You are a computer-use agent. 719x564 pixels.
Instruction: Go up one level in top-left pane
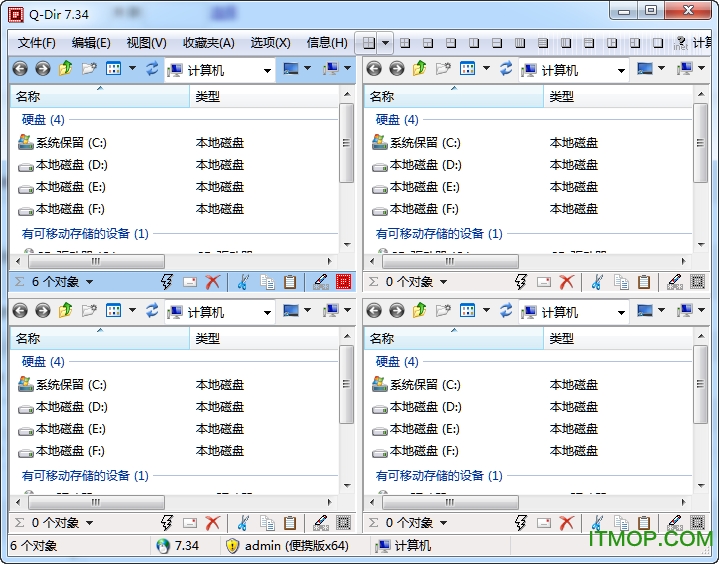click(66, 69)
